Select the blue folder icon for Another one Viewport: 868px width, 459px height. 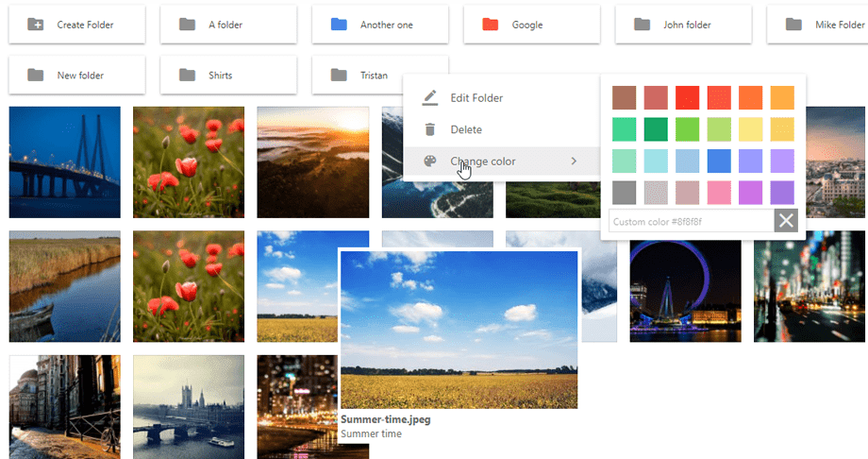pyautogui.click(x=339, y=25)
